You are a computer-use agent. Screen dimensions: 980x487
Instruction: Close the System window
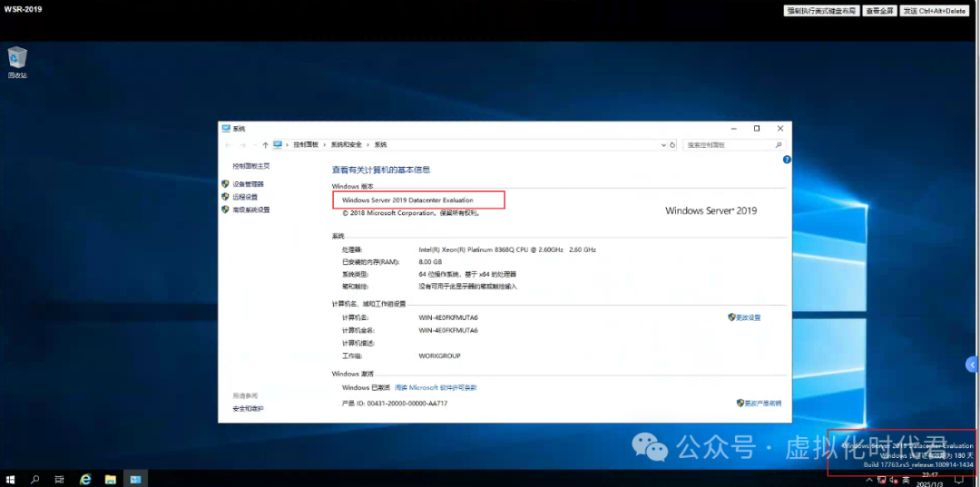tap(780, 129)
